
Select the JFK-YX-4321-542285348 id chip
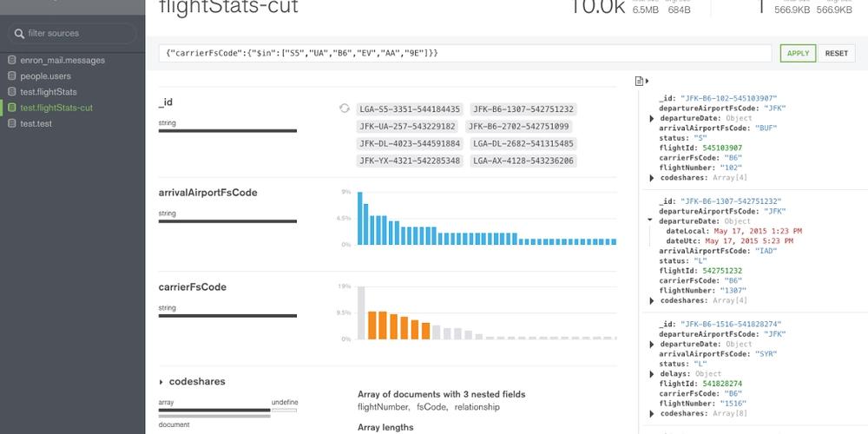410,161
